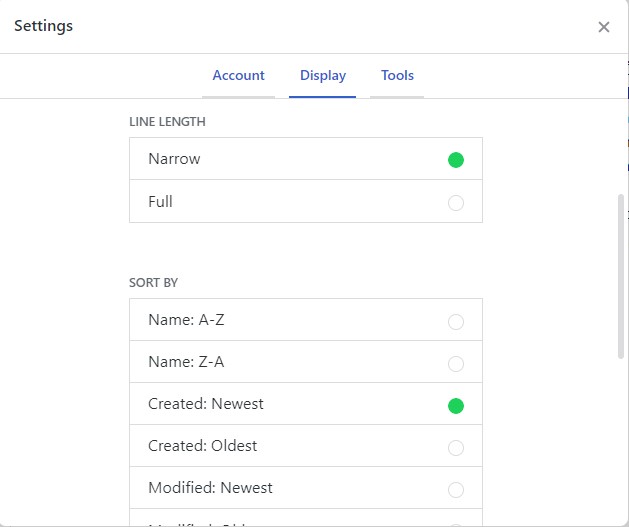The width and height of the screenshot is (629, 527).
Task: Click the 'LINE LENGTH' section heading
Action: pos(167,122)
